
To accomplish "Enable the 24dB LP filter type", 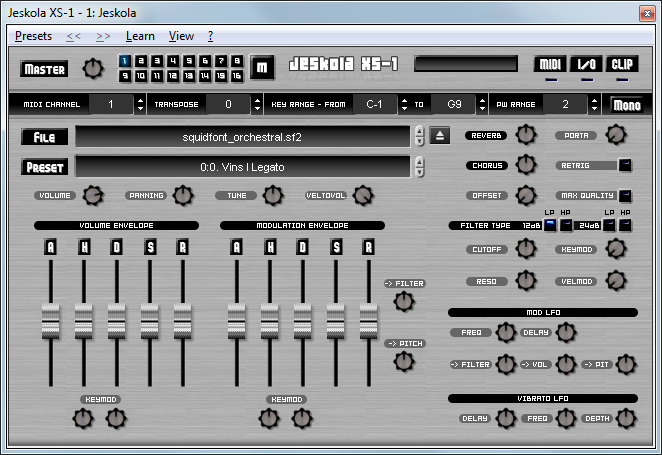I will (609, 225).
